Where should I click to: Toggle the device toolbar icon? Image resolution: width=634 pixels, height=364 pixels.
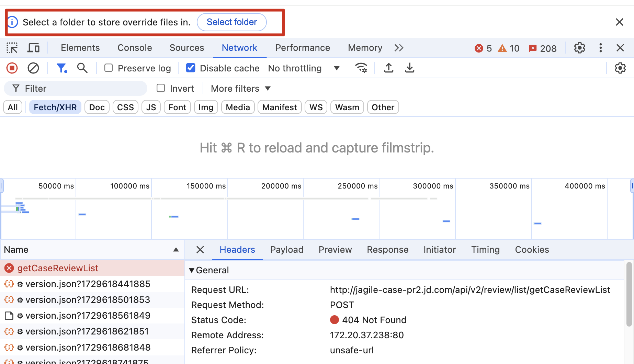point(33,48)
